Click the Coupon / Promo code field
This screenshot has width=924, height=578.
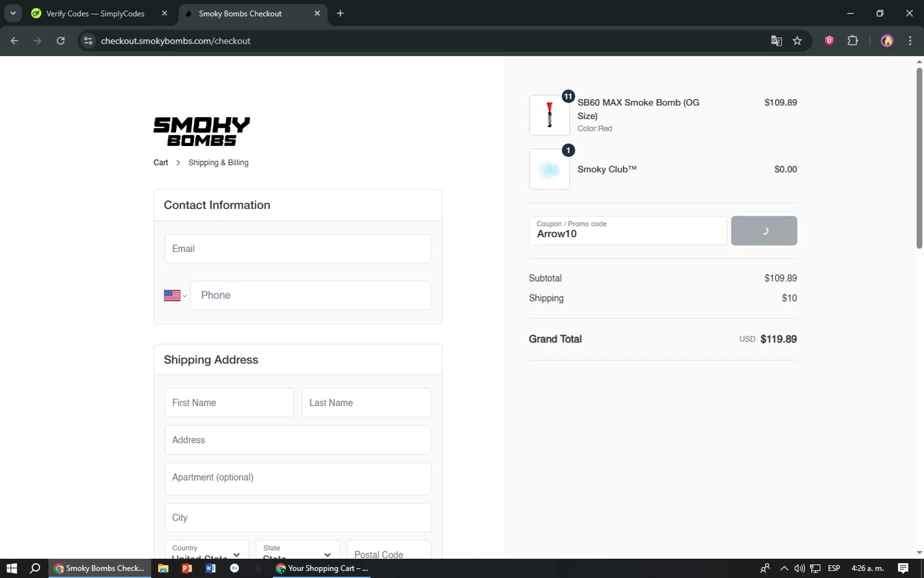click(628, 230)
